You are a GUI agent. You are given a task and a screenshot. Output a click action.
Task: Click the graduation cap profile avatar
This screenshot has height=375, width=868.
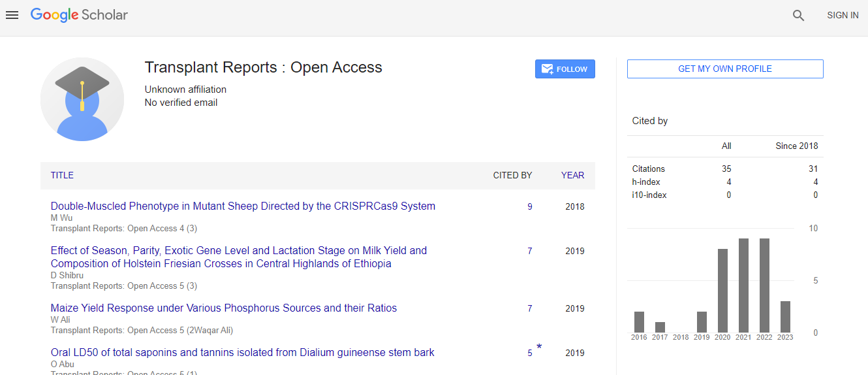(82, 99)
